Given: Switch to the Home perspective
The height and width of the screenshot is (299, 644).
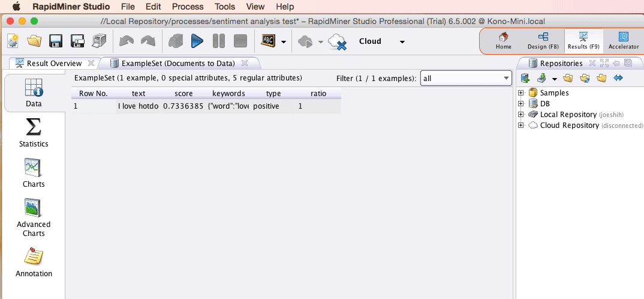Looking at the screenshot, I should (504, 41).
